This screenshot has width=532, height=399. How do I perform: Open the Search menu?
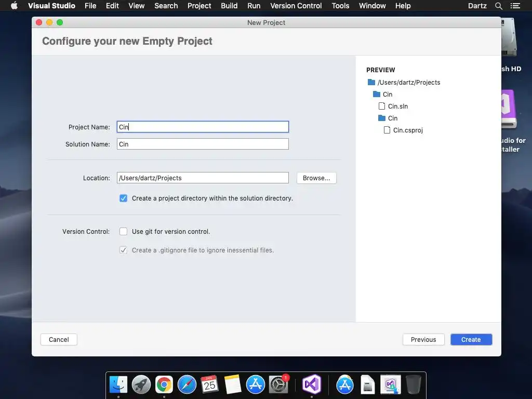tap(166, 6)
